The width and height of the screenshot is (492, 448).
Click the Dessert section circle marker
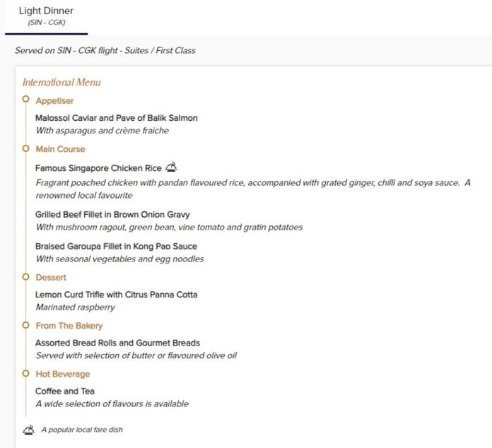click(26, 277)
